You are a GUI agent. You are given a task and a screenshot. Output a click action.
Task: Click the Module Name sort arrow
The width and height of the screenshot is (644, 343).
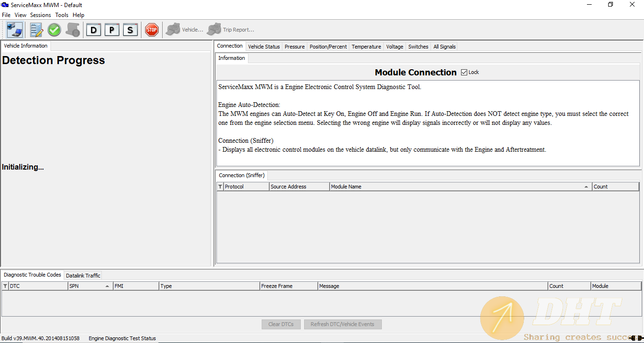[586, 187]
